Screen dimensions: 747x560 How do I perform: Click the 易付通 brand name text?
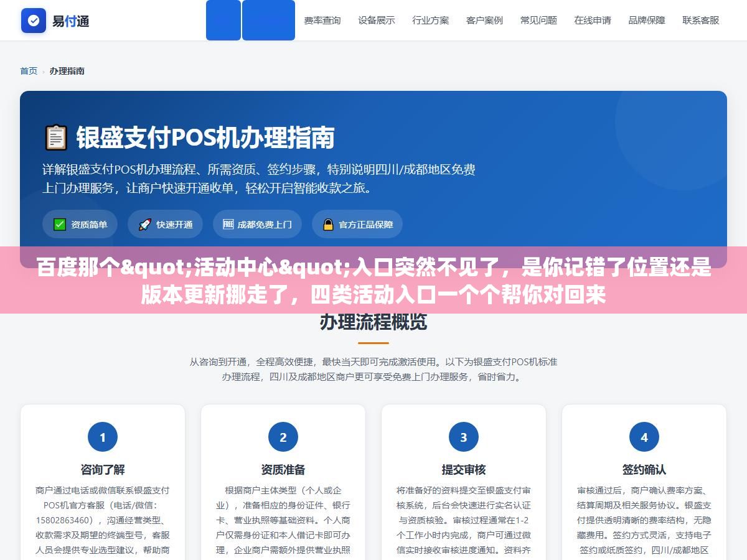(70, 21)
